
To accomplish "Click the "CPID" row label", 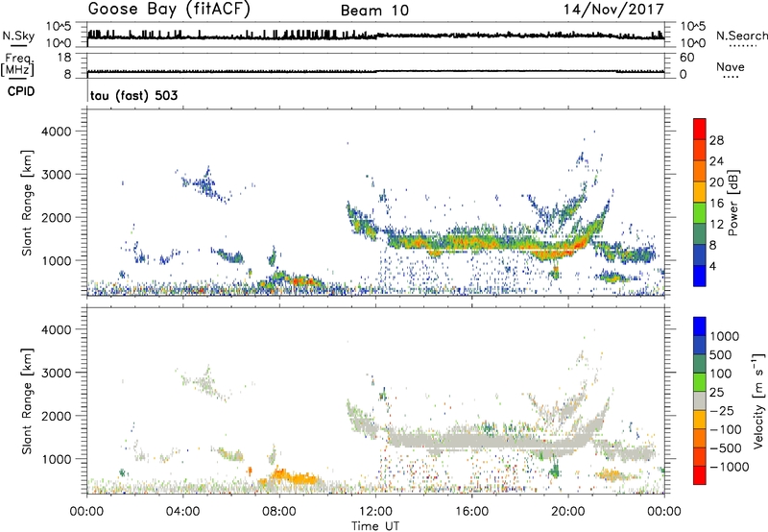I will [x=21, y=91].
